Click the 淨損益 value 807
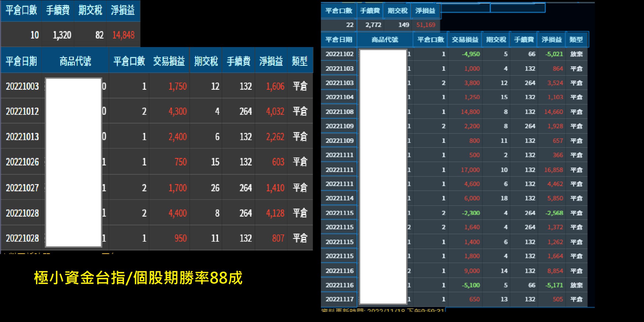644x322 pixels. click(x=278, y=238)
